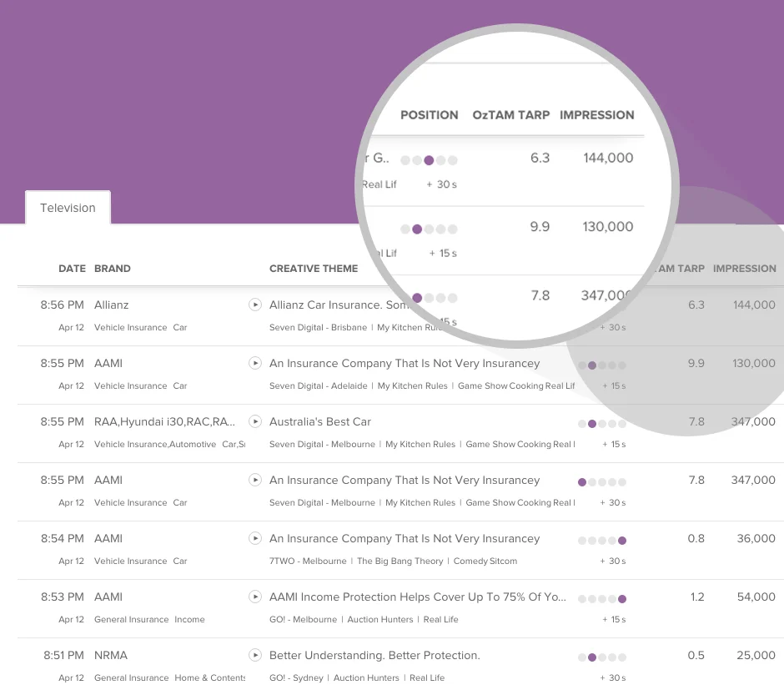784x690 pixels.
Task: Click the 25,000 impression value
Action: click(756, 655)
